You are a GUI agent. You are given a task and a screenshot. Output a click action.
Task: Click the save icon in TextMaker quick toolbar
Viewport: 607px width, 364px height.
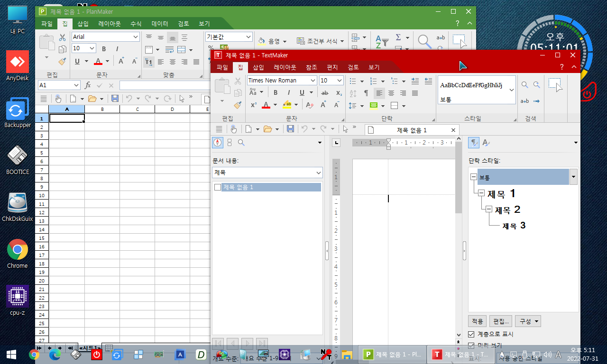point(291,129)
